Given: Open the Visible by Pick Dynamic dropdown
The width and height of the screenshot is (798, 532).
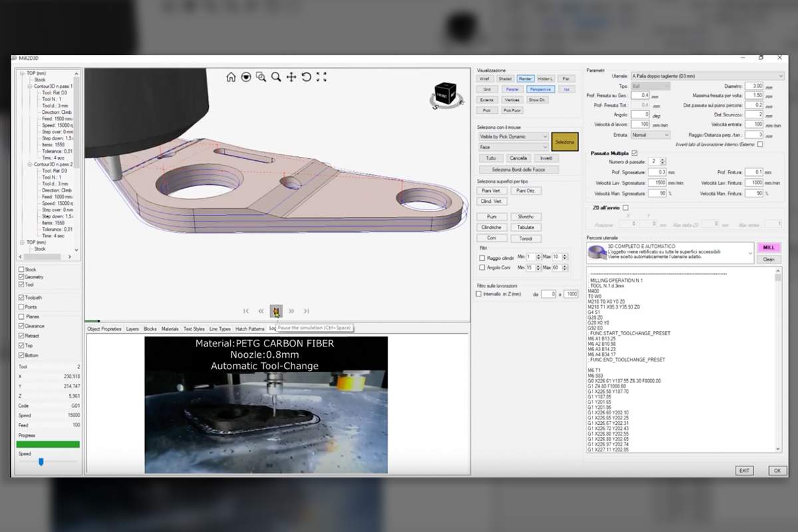Looking at the screenshot, I should 513,136.
